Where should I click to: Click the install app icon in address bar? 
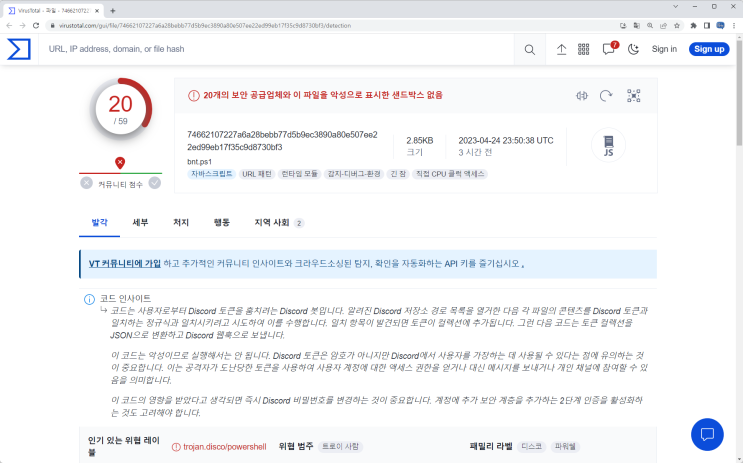click(623, 26)
